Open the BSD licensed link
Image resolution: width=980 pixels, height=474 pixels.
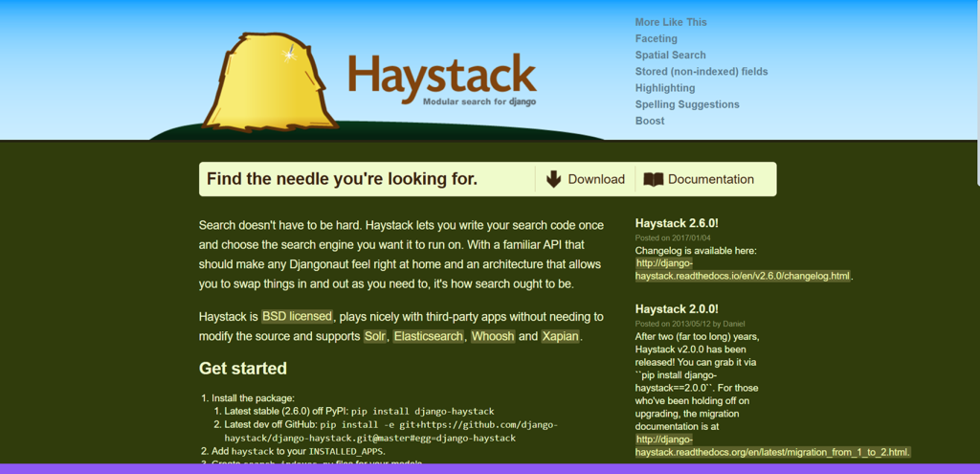tap(297, 316)
